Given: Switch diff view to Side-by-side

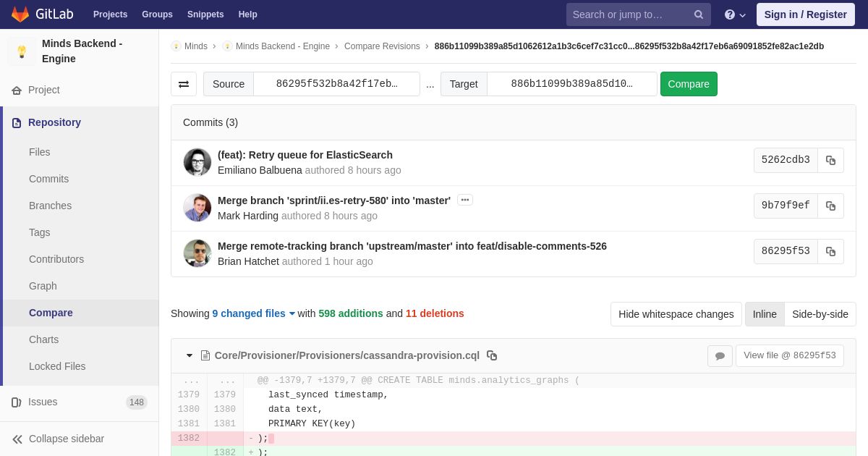Looking at the screenshot, I should [820, 314].
